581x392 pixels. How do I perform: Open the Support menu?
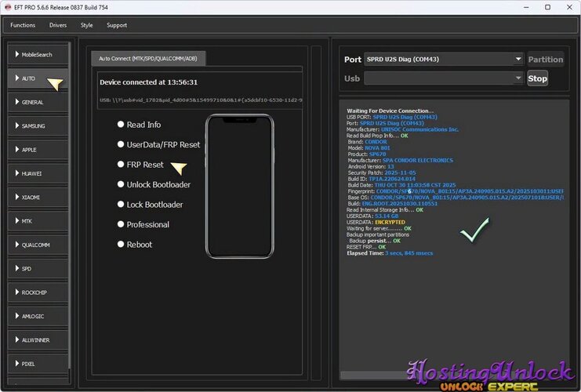click(117, 25)
